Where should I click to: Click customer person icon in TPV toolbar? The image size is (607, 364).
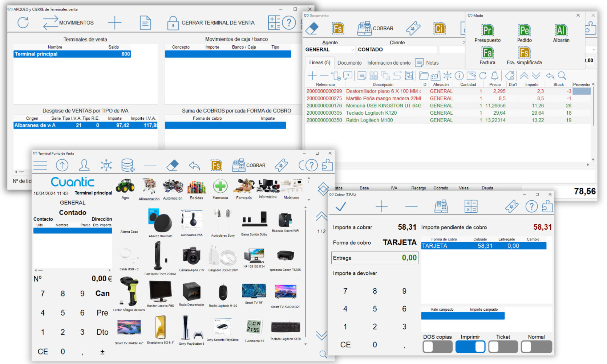point(84,165)
